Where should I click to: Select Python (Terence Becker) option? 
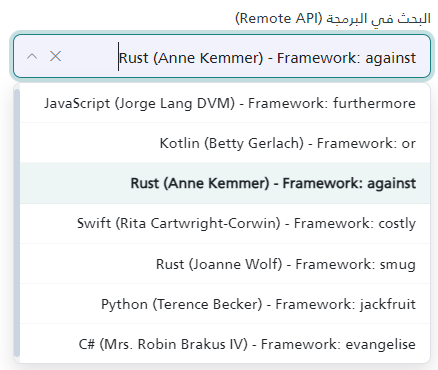pos(225,304)
